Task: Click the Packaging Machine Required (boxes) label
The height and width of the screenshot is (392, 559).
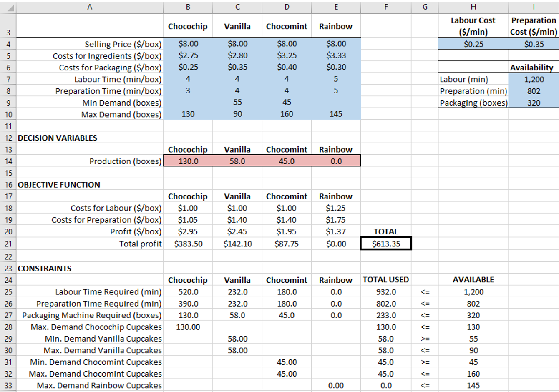Action: pos(92,316)
